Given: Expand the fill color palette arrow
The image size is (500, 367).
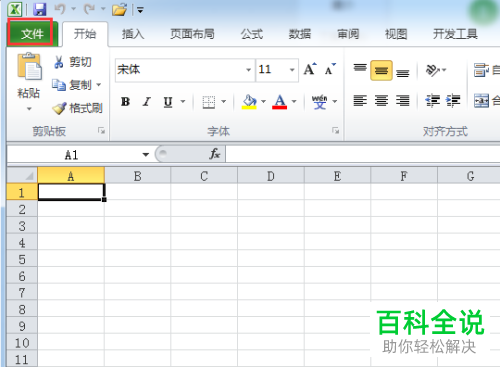Looking at the screenshot, I should coord(263,101).
